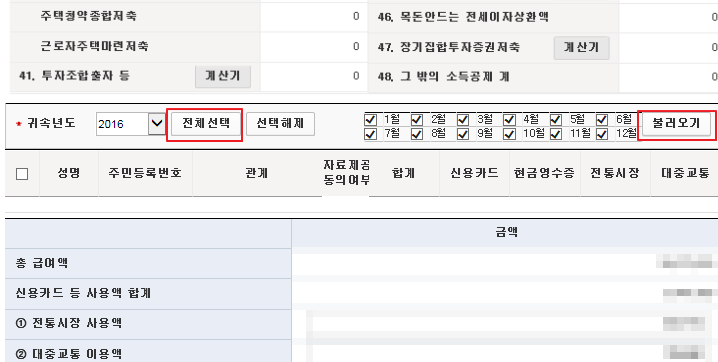Uncheck the 6월 checkbox
This screenshot has height=362, width=718.
tap(602, 120)
